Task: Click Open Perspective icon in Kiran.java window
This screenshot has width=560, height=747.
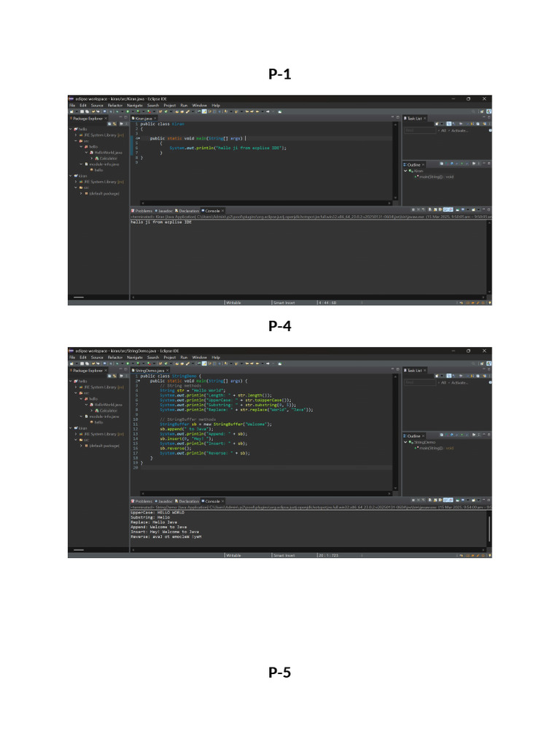Action: pyautogui.click(x=482, y=111)
